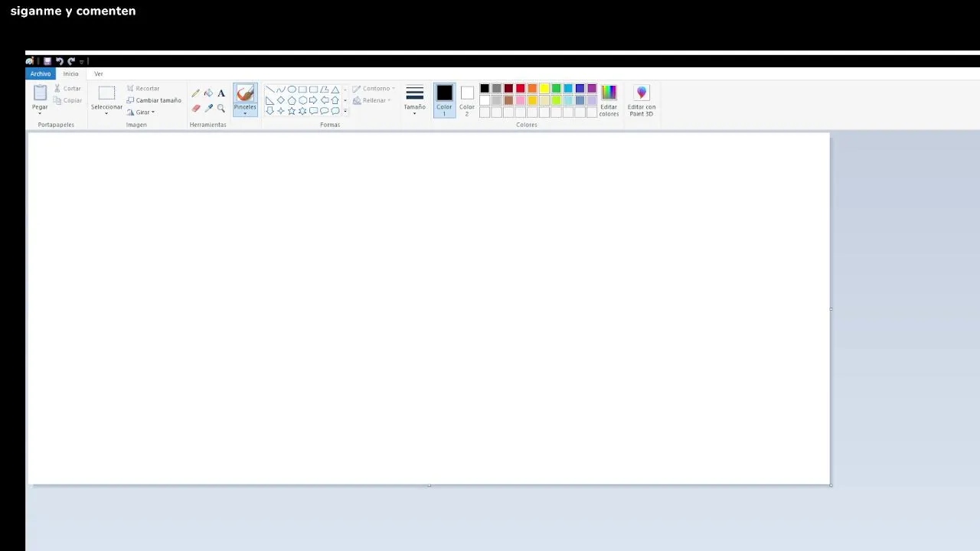Switch to the Inicio ribbon tab

coord(70,73)
